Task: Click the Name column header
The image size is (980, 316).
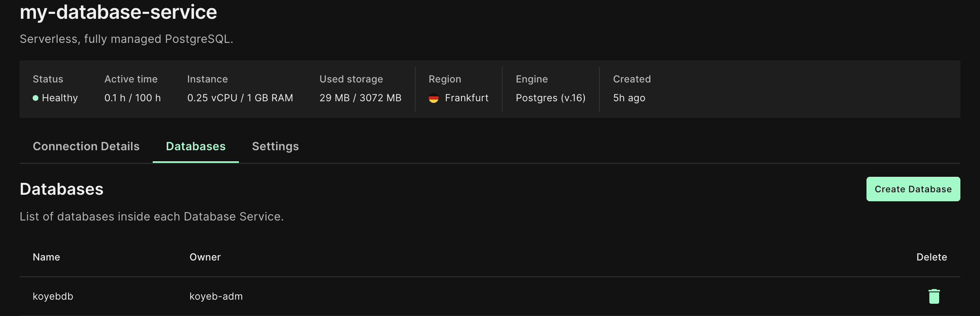Action: pos(46,257)
